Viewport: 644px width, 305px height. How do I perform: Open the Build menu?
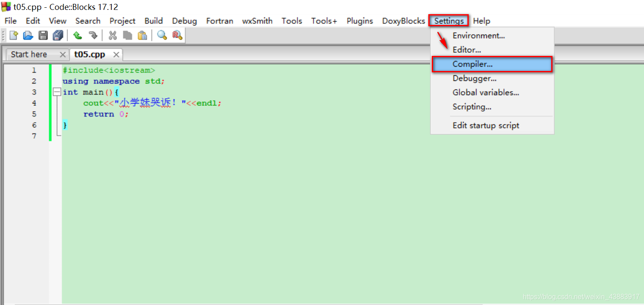[153, 21]
